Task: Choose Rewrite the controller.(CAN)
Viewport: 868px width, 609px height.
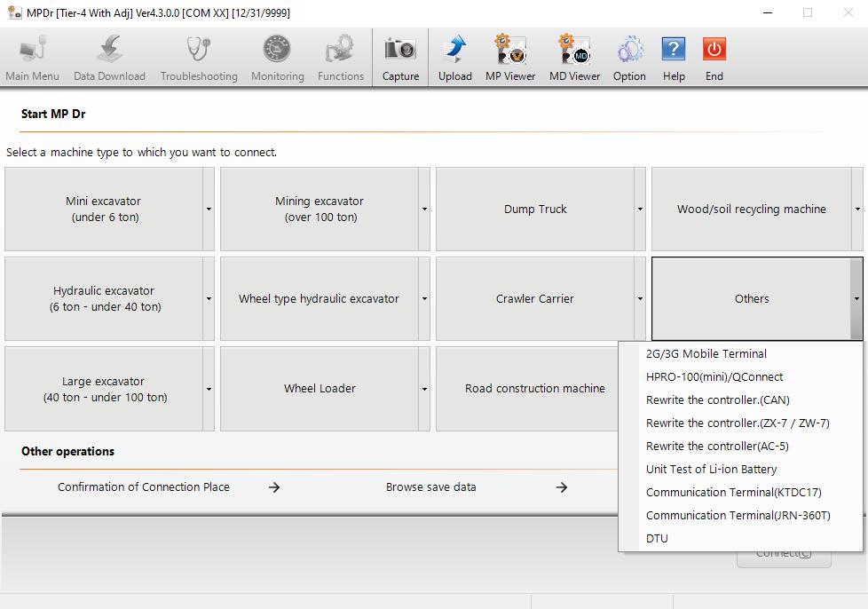Action: click(740, 399)
